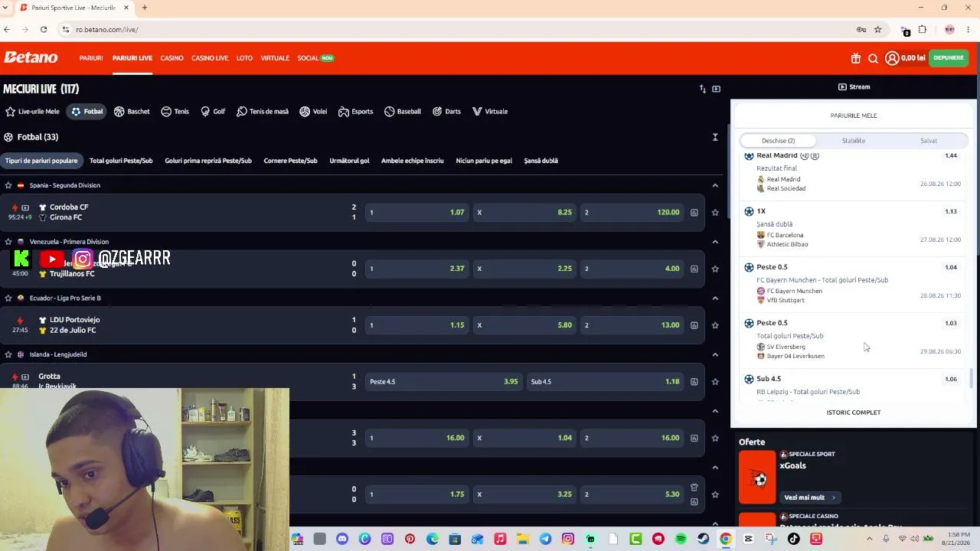980x551 pixels.
Task: Open stats icon for Cordoba CF match
Action: click(694, 213)
